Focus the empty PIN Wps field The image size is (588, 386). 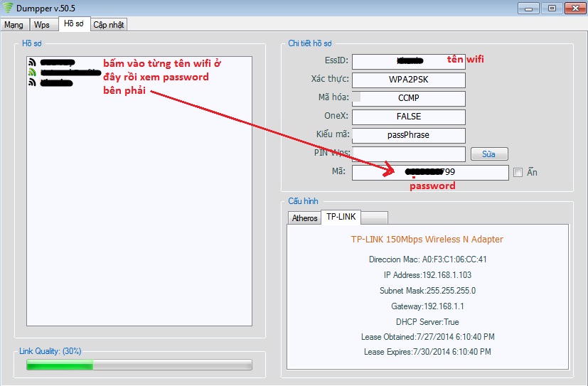point(408,154)
